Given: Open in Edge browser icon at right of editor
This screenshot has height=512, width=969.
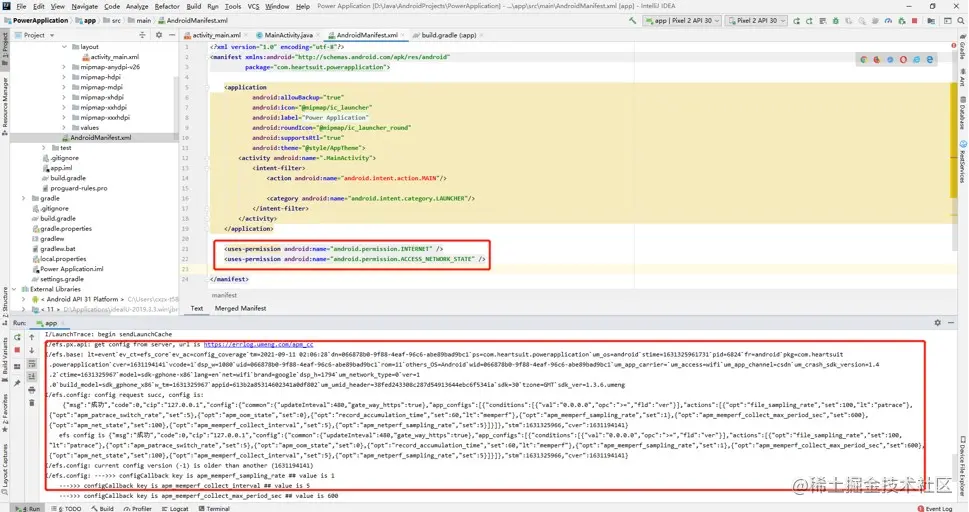Looking at the screenshot, I should 929,59.
